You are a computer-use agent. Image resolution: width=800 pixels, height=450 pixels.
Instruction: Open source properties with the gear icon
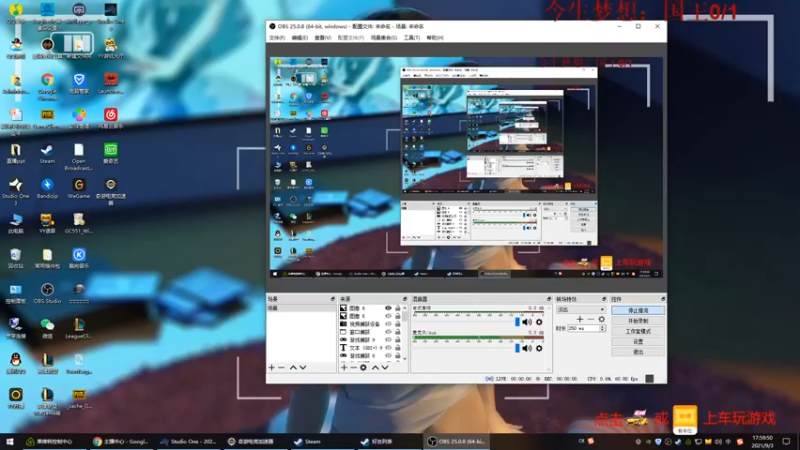(x=363, y=367)
